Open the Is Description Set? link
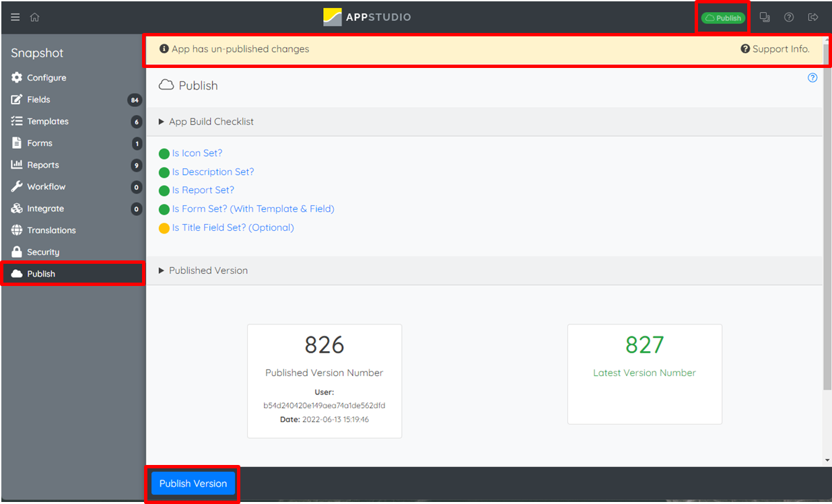This screenshot has height=504, width=832. pyautogui.click(x=213, y=172)
